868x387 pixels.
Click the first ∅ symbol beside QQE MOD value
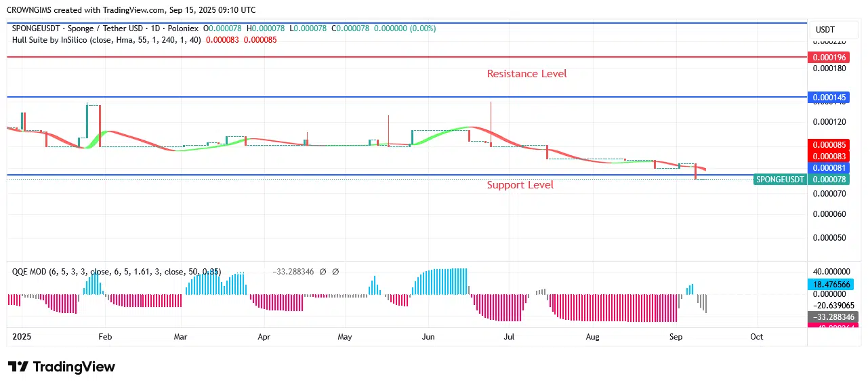tap(323, 272)
